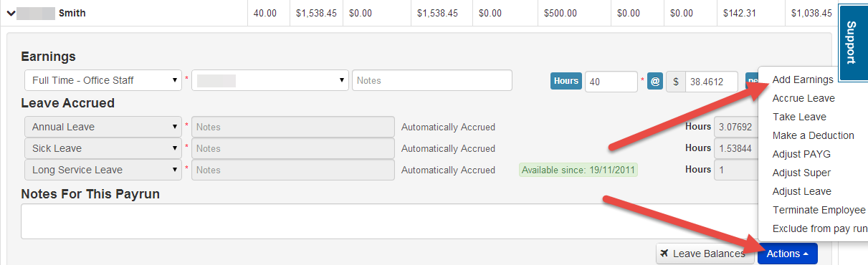Image resolution: width=868 pixels, height=265 pixels.
Task: Open the Full Time - Office Staff dropdown
Action: [102, 80]
